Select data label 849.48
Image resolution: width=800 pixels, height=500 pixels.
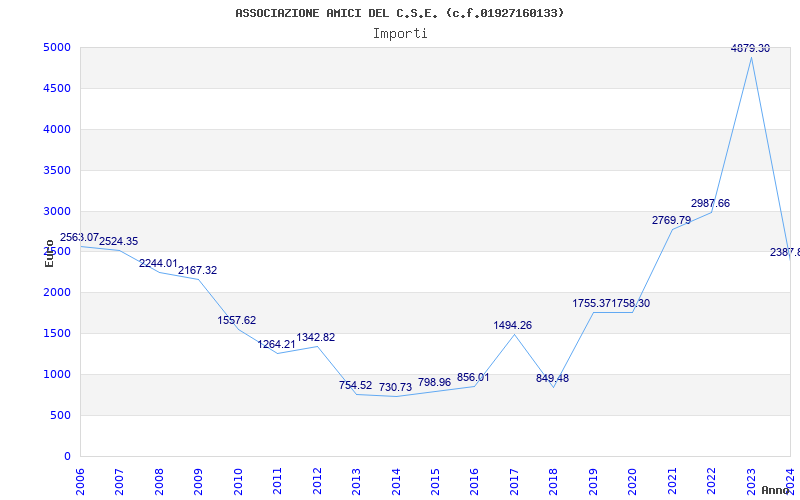click(553, 379)
